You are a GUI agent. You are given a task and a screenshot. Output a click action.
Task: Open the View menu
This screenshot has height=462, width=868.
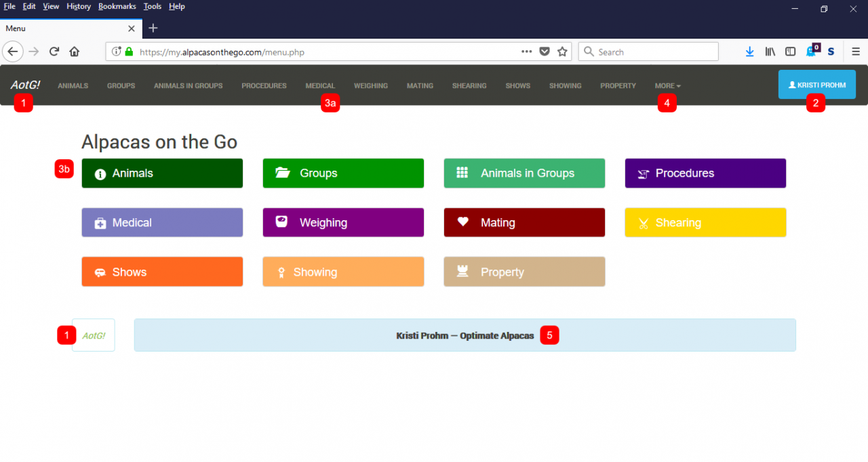(x=51, y=6)
